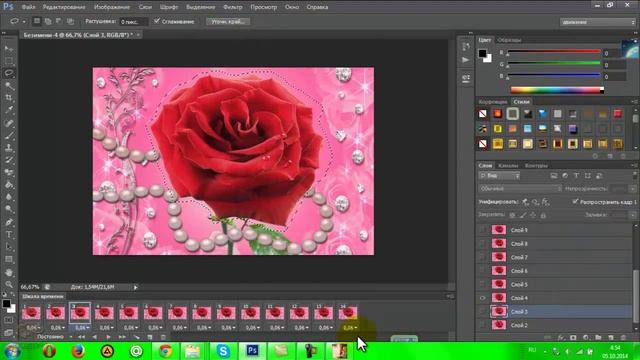Duplicate selected frame in timeline
The width and height of the screenshot is (640, 360).
tap(150, 337)
